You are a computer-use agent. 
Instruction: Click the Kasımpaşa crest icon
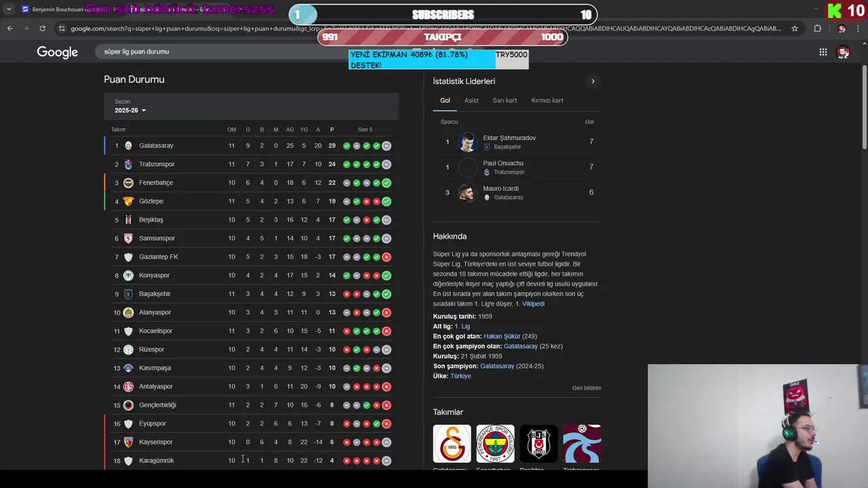pyautogui.click(x=128, y=368)
